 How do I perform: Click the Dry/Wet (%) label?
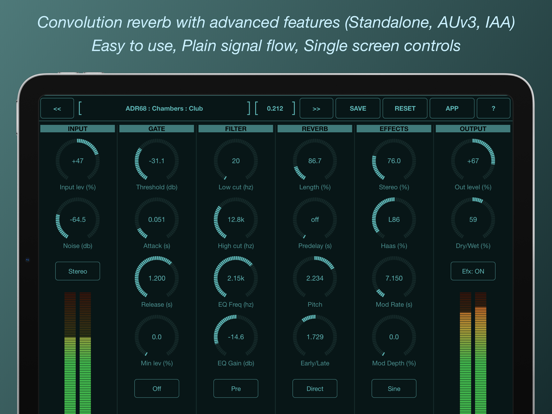pos(473,246)
